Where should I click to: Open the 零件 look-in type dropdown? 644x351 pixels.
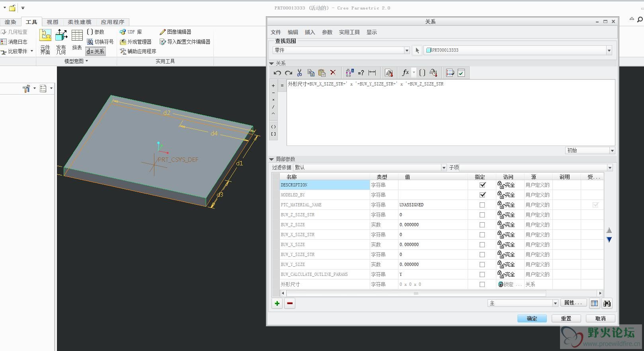(x=341, y=50)
